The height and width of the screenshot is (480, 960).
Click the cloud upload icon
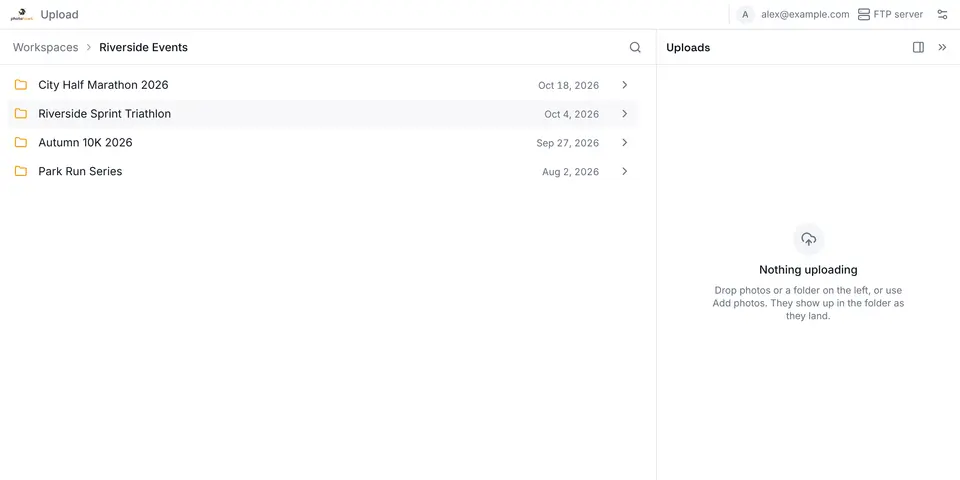809,239
